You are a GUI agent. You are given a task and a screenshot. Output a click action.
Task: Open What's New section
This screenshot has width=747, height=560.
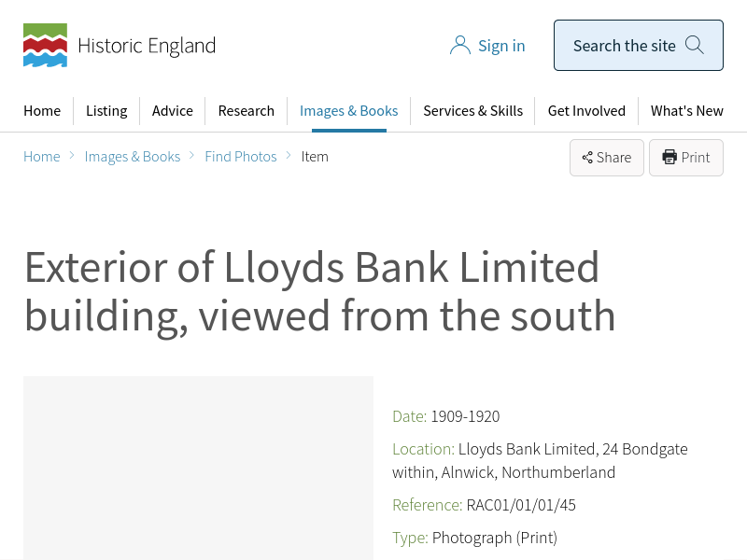(x=686, y=111)
